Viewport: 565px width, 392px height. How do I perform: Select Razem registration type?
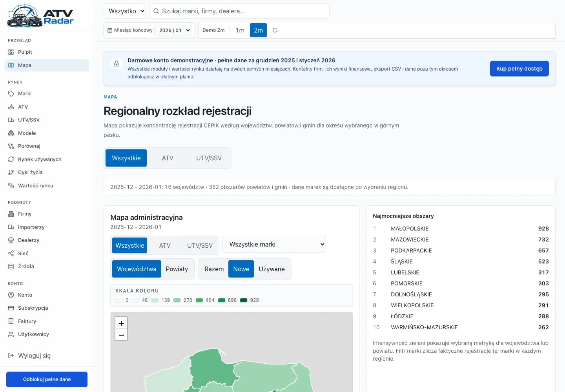click(x=214, y=269)
